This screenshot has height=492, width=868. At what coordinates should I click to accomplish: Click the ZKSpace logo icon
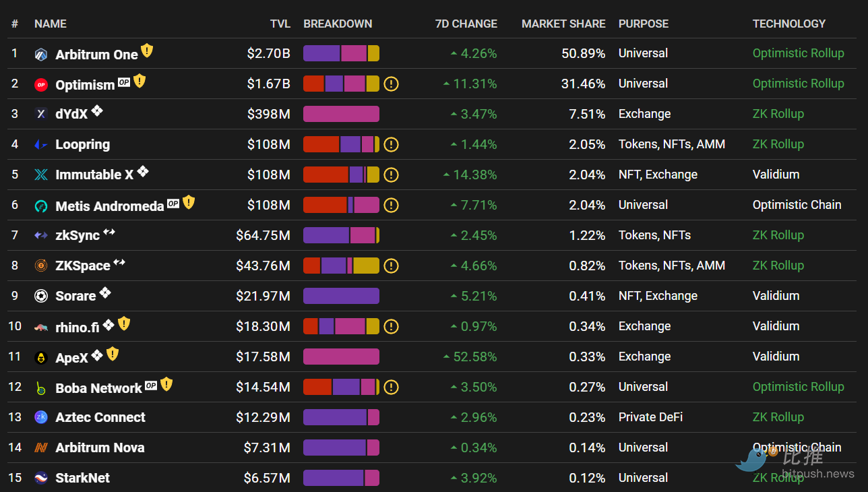pyautogui.click(x=41, y=266)
